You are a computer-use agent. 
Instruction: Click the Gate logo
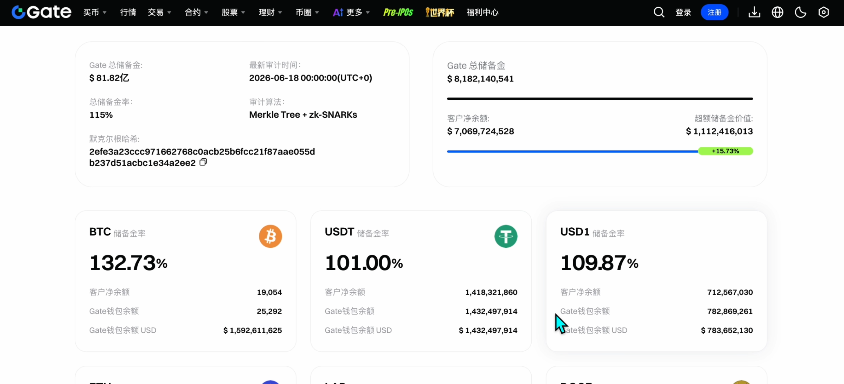click(41, 12)
